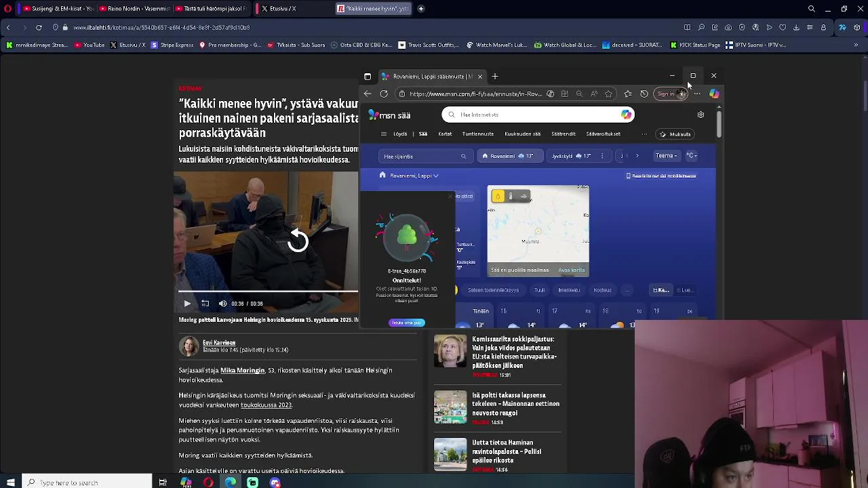Open Copilot sidebar in Edge
Screen dimensions: 868x488
[714, 94]
